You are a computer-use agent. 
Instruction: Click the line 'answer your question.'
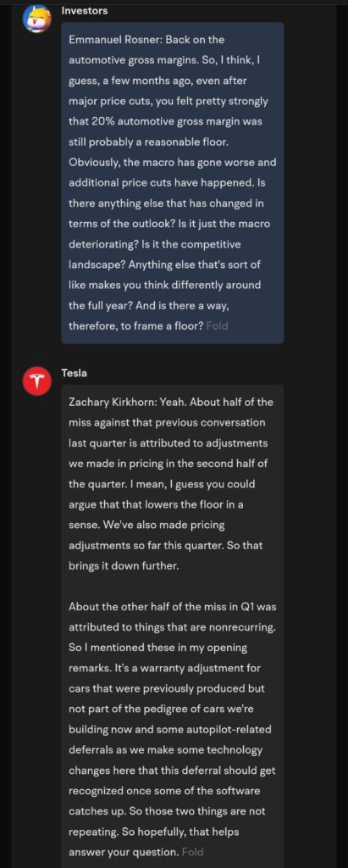click(x=124, y=851)
